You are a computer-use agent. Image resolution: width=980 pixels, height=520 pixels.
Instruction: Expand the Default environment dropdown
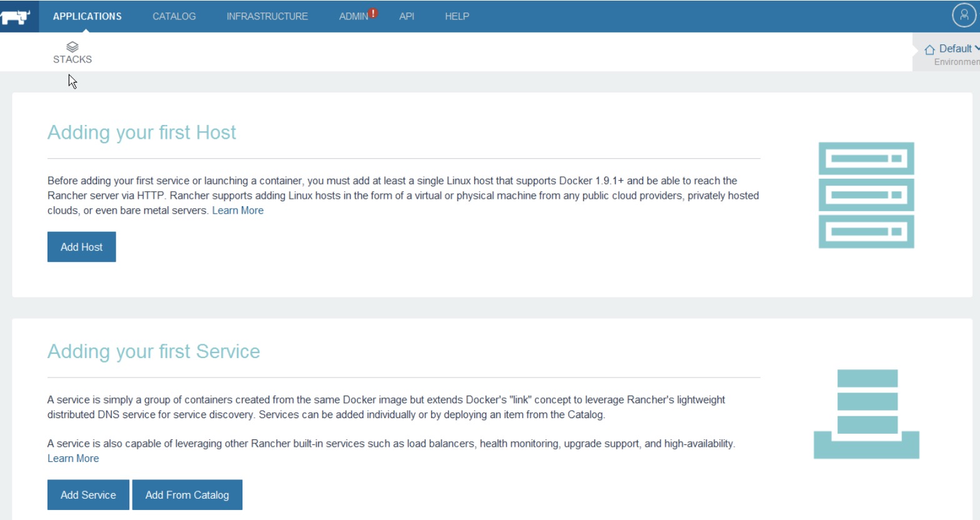pyautogui.click(x=959, y=49)
